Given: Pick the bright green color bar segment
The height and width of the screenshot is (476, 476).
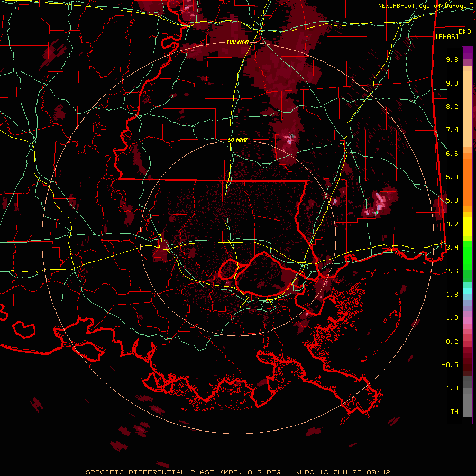Looking at the screenshot, I should pyautogui.click(x=467, y=255).
